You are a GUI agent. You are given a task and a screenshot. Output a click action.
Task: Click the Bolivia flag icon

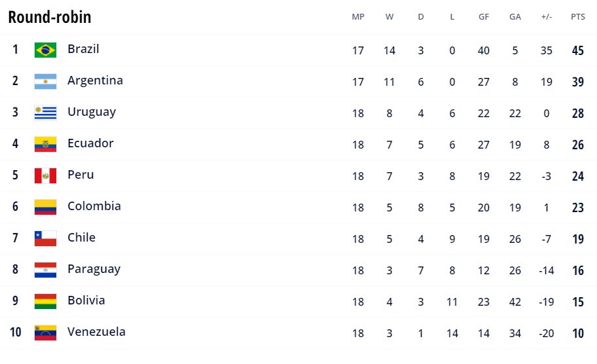(45, 301)
